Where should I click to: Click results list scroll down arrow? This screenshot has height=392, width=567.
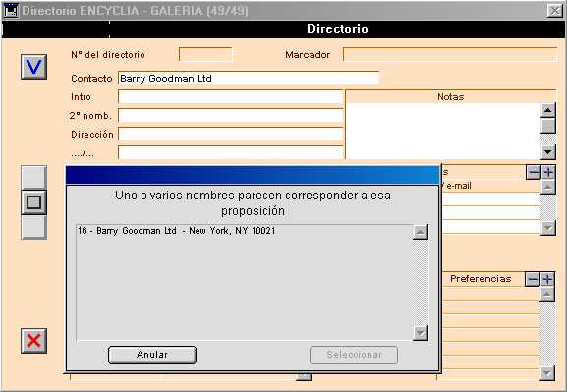[421, 333]
